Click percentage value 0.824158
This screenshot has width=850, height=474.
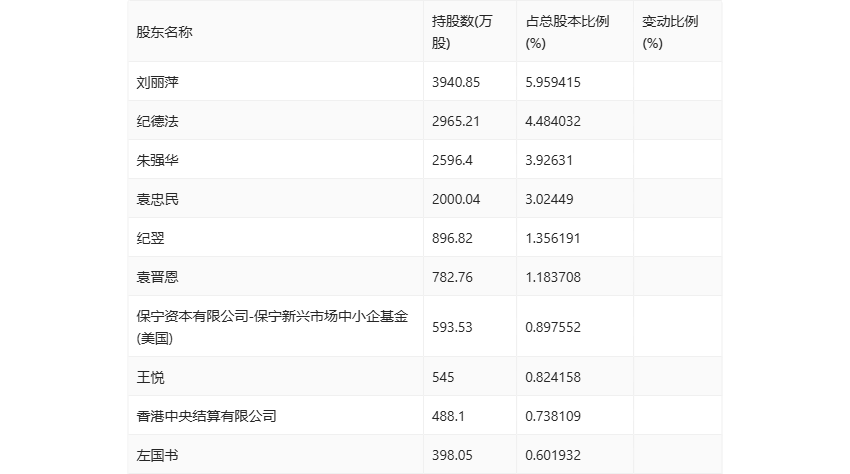click(x=553, y=377)
